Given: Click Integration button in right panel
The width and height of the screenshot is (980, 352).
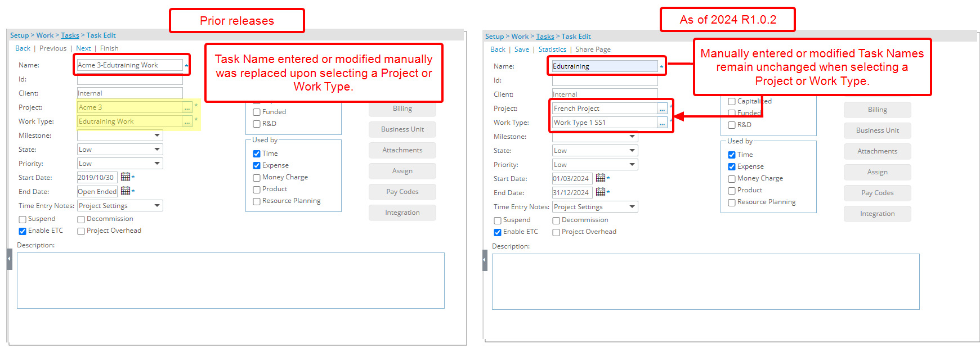Looking at the screenshot, I should tap(878, 214).
